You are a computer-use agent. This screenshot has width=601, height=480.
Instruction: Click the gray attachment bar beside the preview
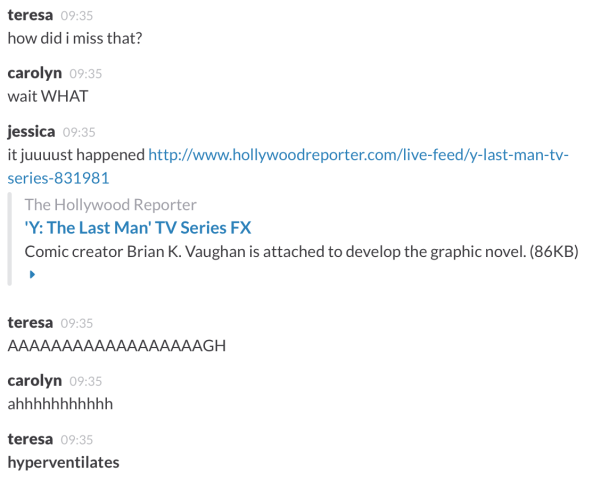(x=10, y=239)
